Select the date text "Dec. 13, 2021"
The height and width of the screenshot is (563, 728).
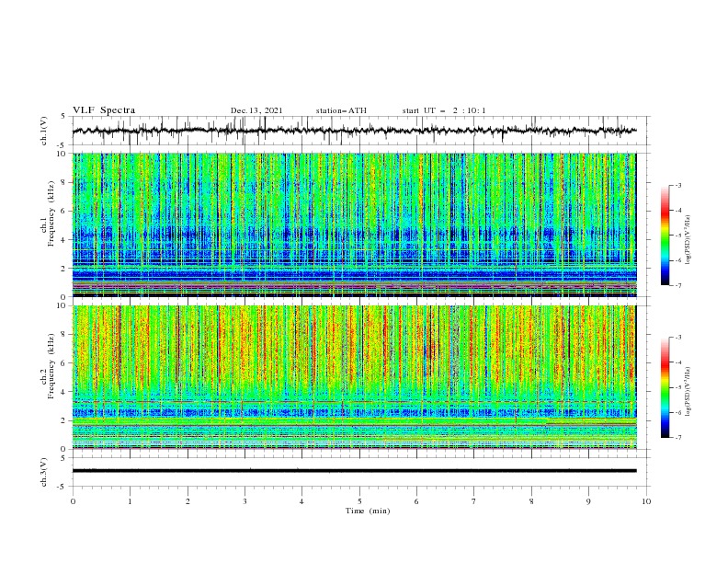pyautogui.click(x=256, y=110)
